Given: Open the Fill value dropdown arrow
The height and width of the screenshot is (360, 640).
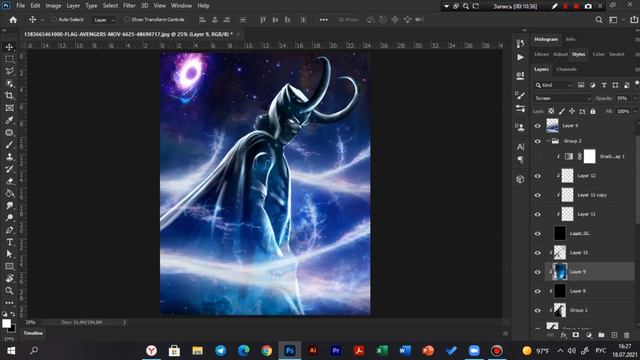Looking at the screenshot, I should pyautogui.click(x=635, y=111).
